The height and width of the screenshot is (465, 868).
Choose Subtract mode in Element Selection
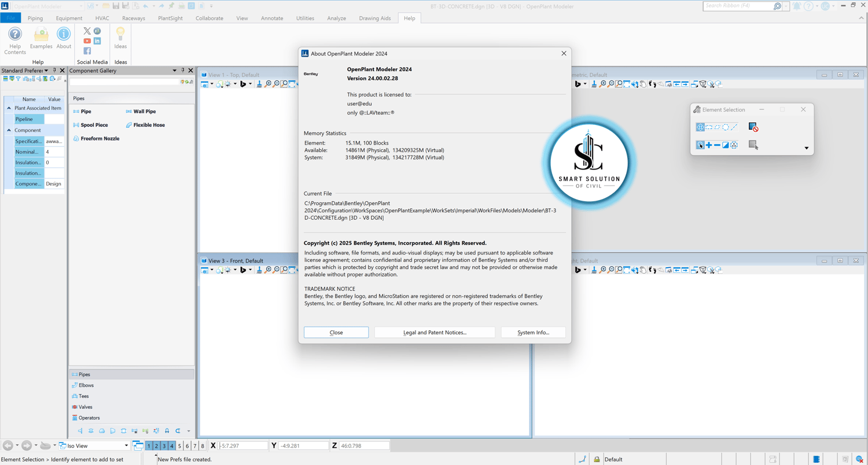pyautogui.click(x=717, y=145)
